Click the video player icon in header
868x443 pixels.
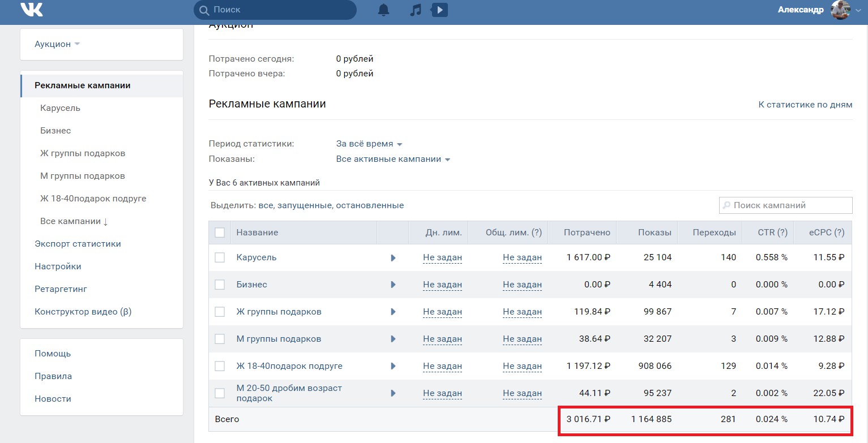439,10
